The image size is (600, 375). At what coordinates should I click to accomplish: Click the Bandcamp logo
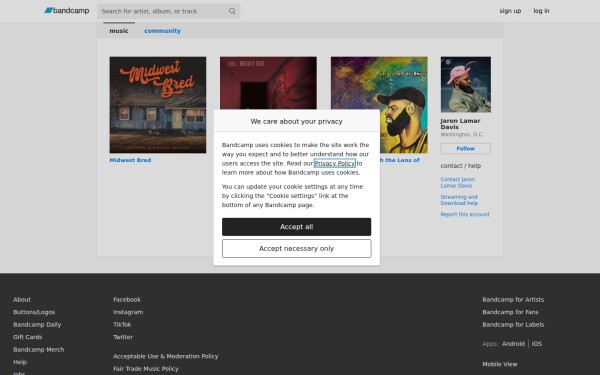click(67, 11)
